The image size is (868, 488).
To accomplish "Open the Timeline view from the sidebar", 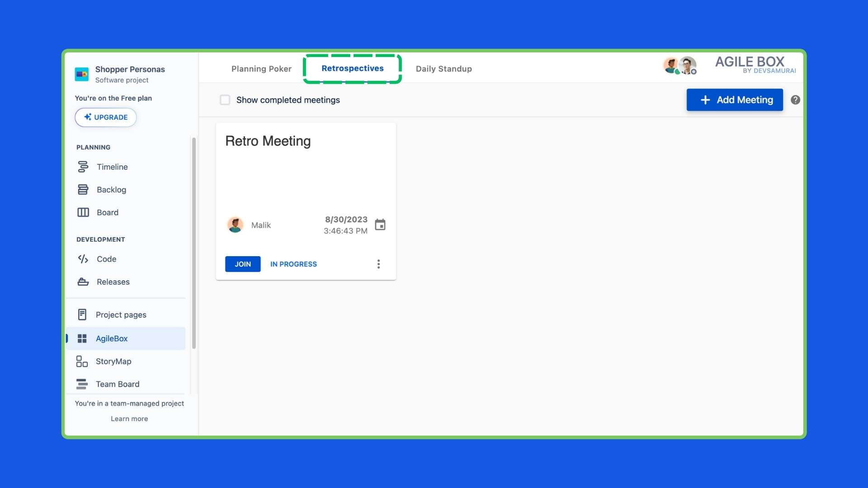I will [x=83, y=167].
